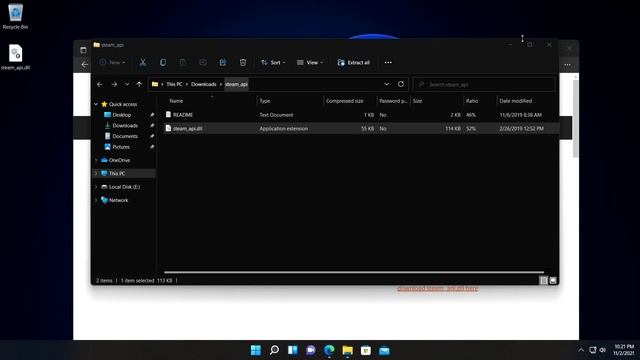Select Documents in the navigation pane
The height and width of the screenshot is (360, 640).
click(125, 136)
